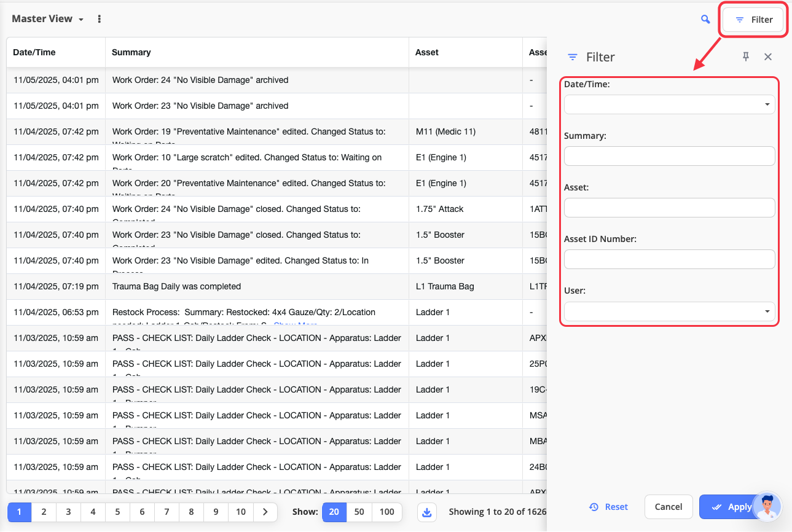Go to page 2
792x532 pixels.
(44, 512)
